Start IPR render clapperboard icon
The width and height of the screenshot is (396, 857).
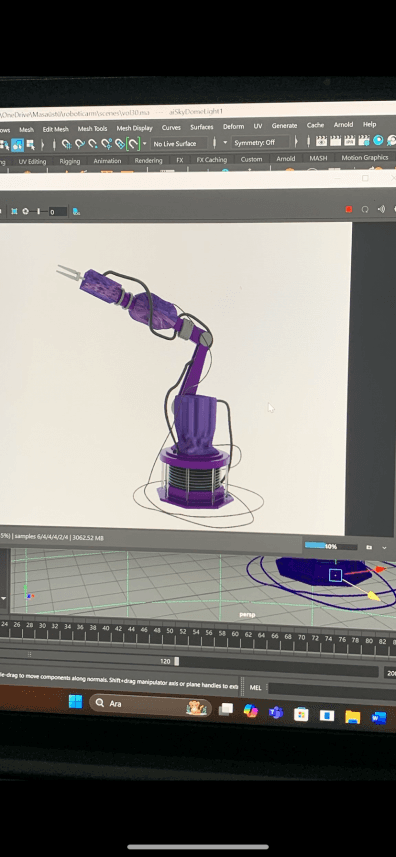click(x=349, y=140)
